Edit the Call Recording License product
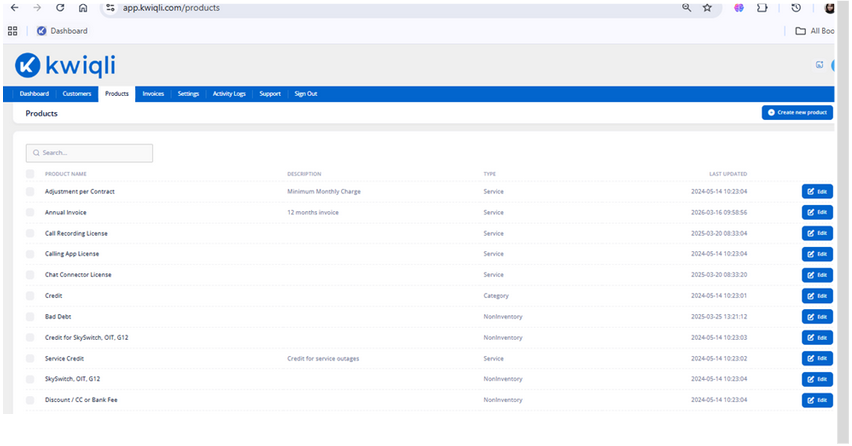The width and height of the screenshot is (852, 446). tap(817, 234)
